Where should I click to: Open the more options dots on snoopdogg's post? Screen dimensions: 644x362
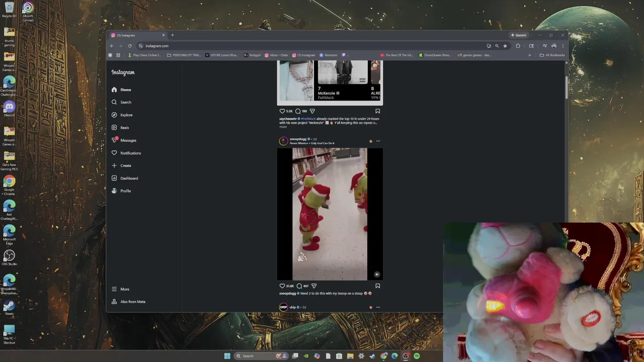(378, 141)
